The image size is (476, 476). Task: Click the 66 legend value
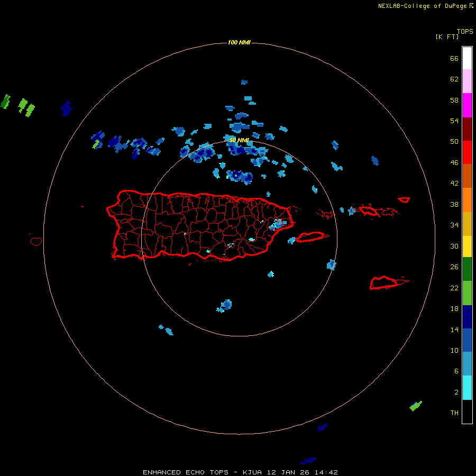[454, 58]
